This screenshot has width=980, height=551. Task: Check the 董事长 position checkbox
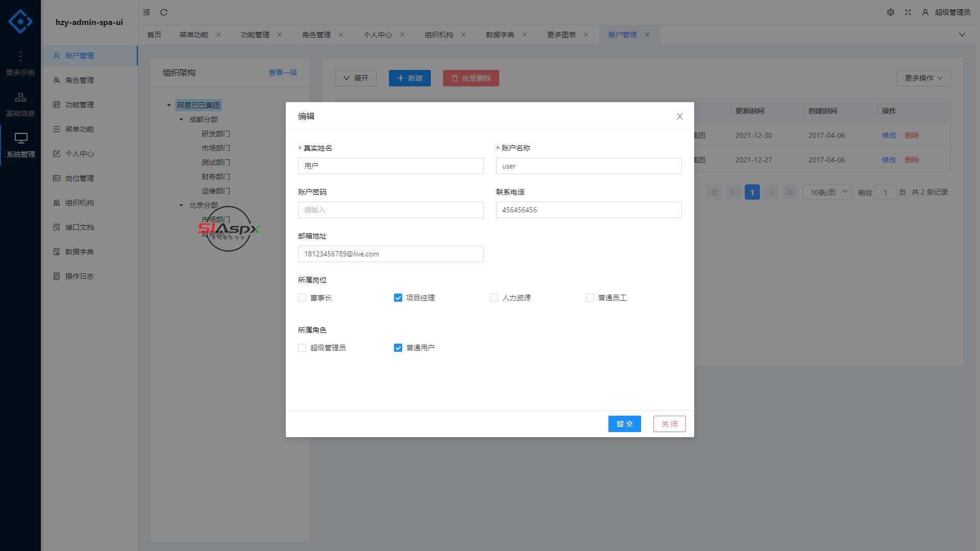click(302, 298)
